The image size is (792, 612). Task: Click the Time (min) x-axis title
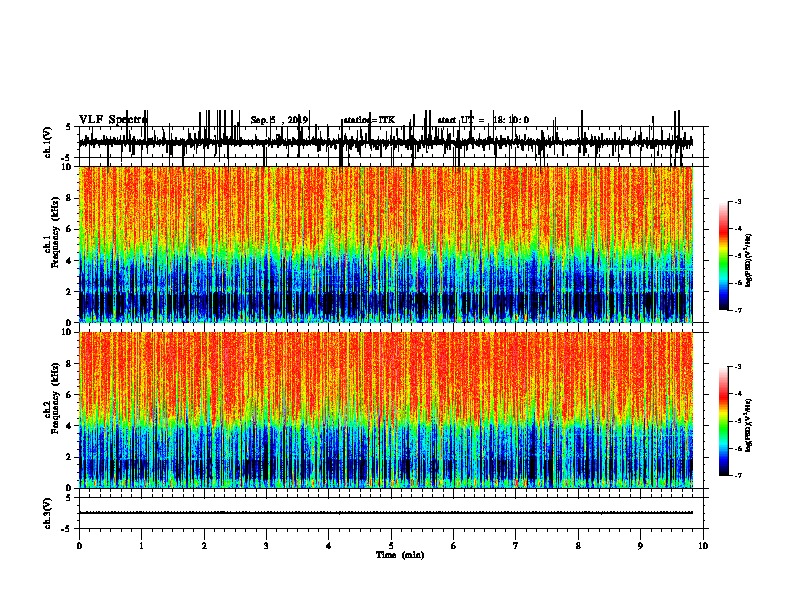400,555
